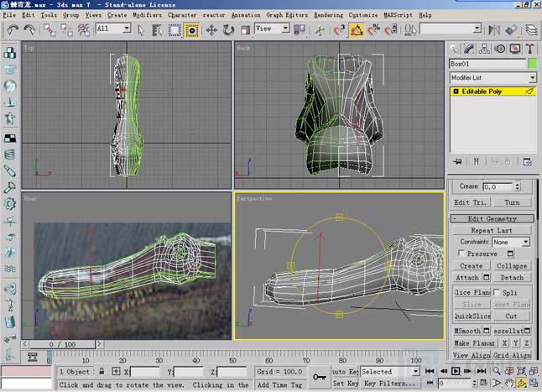This screenshot has width=542, height=392.
Task: Click the Repeat Last button
Action: (x=492, y=231)
